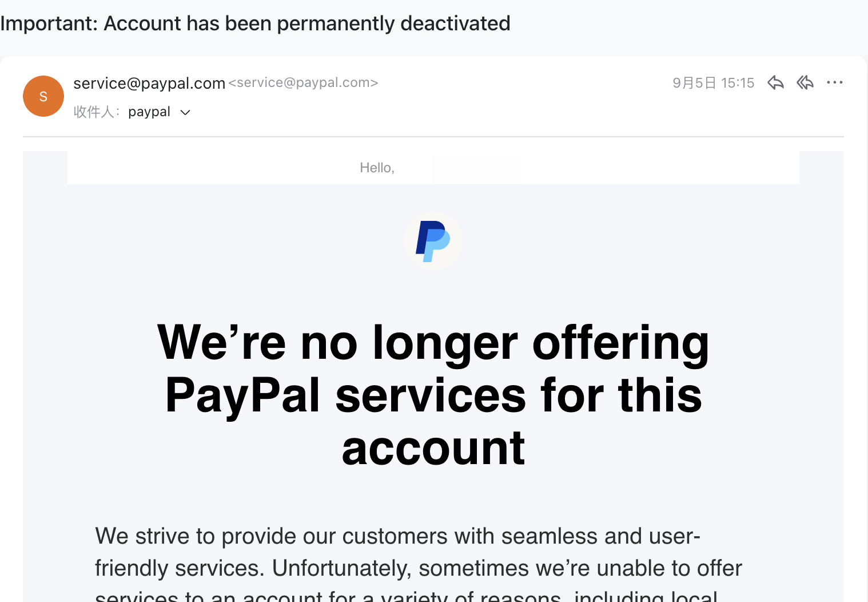
Task: Click body line starting "friendly services. Unfortunately"
Action: (x=418, y=568)
